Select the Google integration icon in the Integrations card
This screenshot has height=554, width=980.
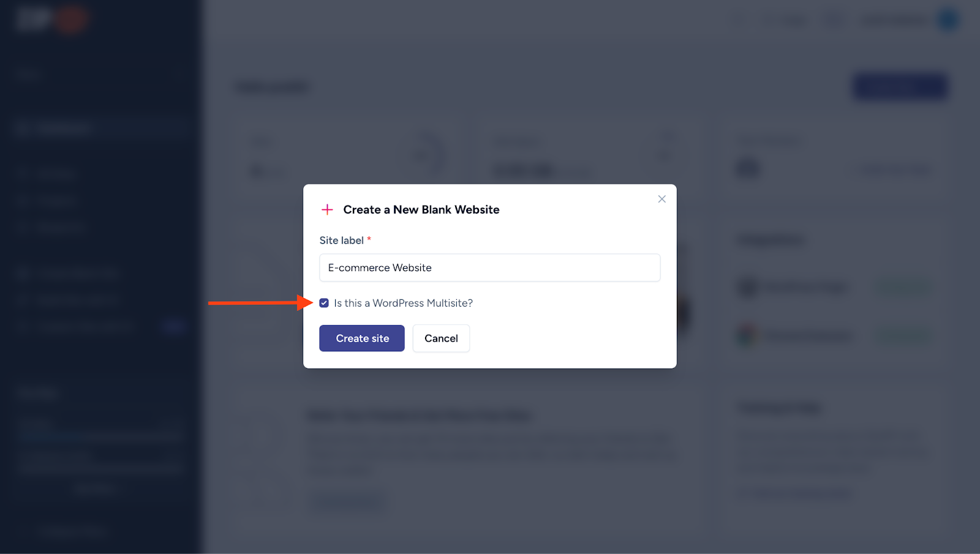748,335
